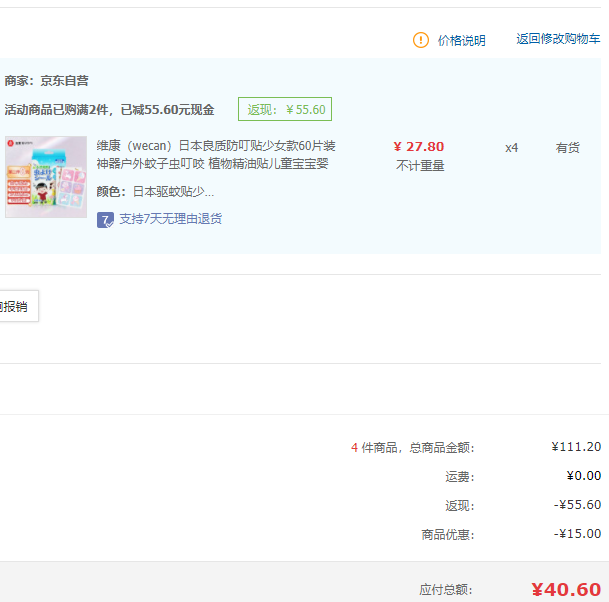Screen dimensions: 609x602
Task: Click the 颜色：日本驱蚊贴 color attribute text
Action: 155,192
